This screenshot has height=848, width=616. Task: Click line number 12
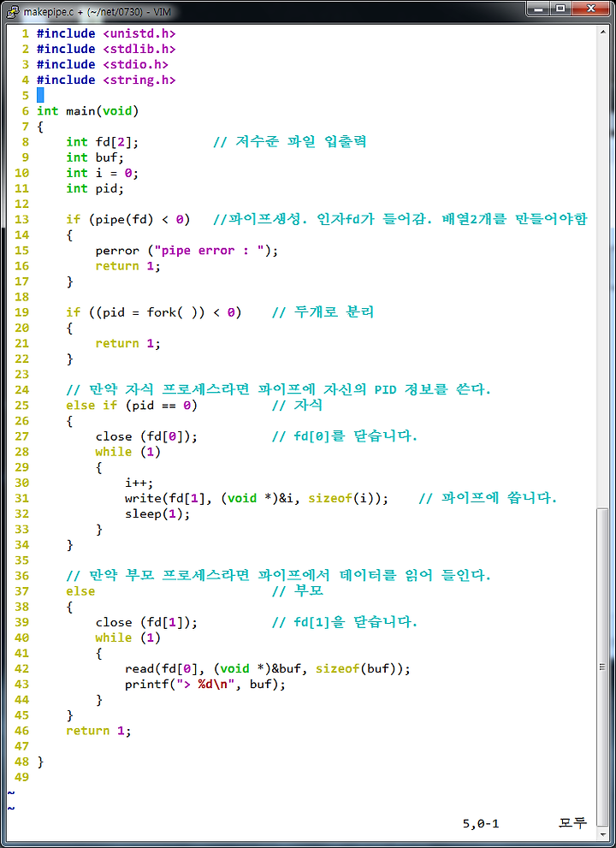pos(22,204)
